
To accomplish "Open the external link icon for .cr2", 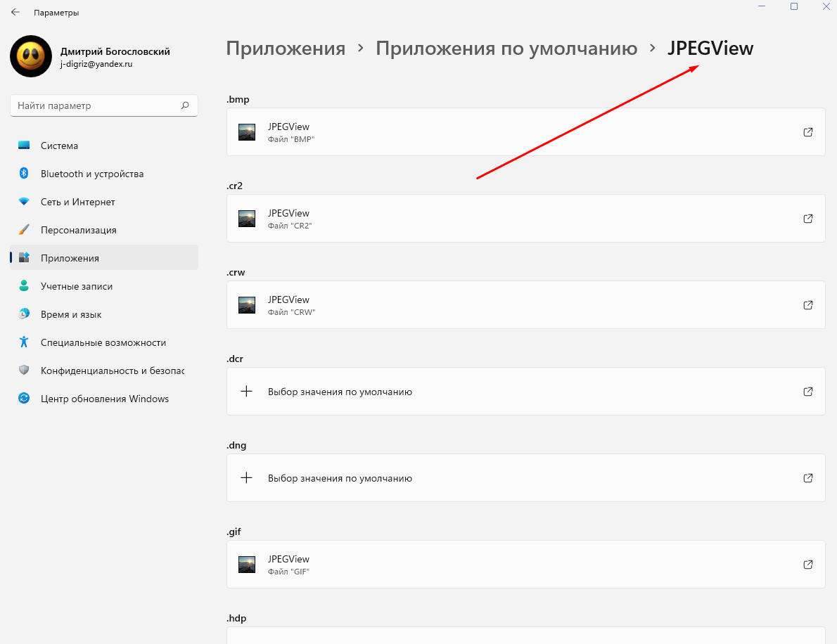I will click(808, 219).
